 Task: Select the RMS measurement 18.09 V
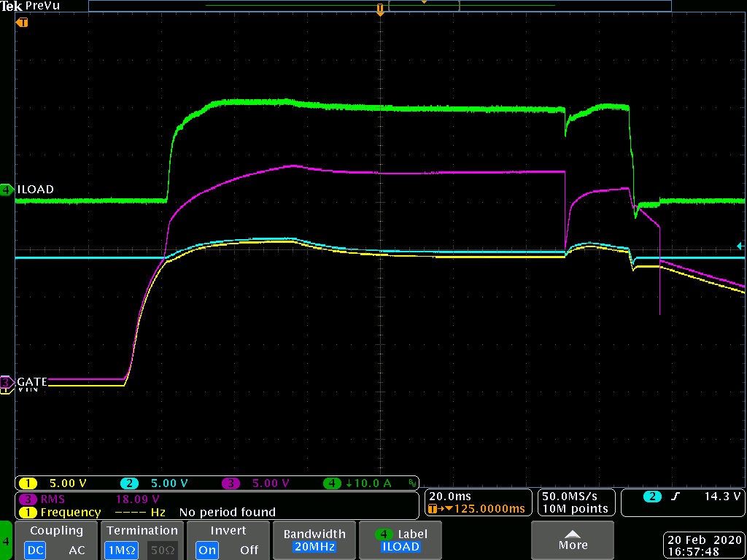tap(90, 499)
